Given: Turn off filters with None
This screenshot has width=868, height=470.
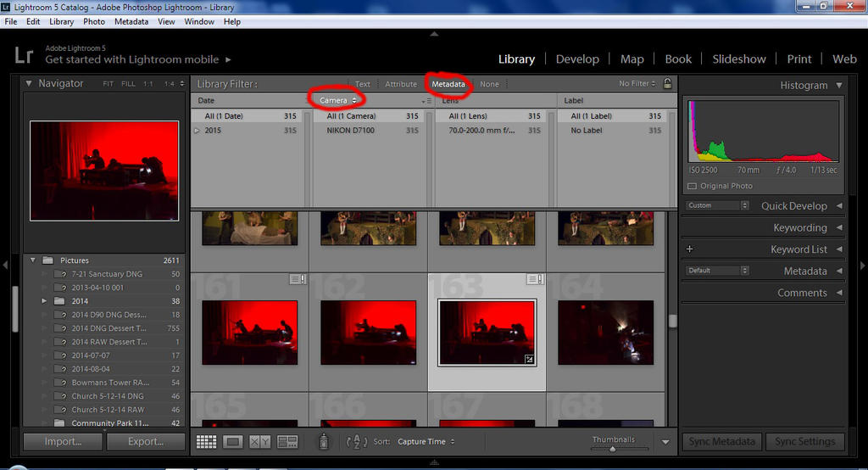Looking at the screenshot, I should click(x=489, y=84).
